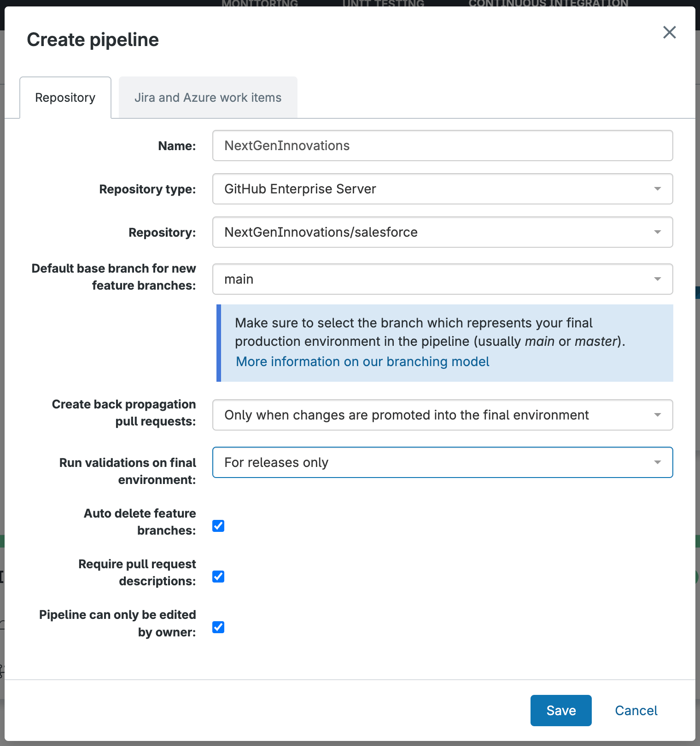Toggle Require pull request descriptions checkbox

tap(218, 577)
